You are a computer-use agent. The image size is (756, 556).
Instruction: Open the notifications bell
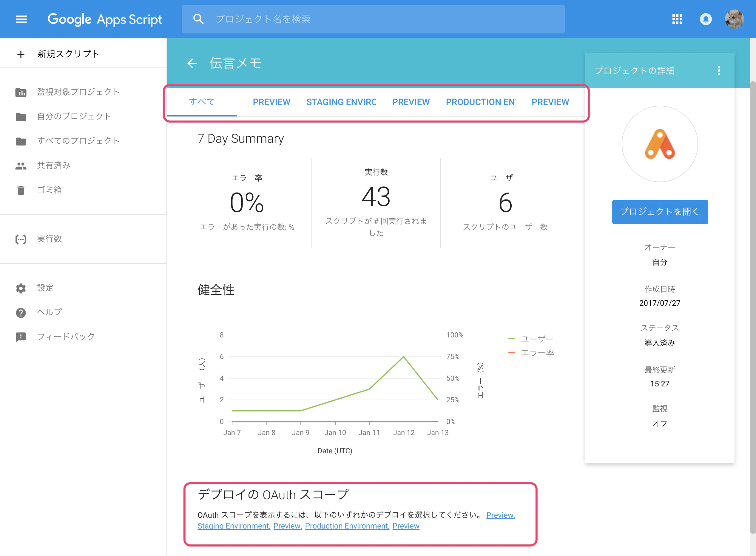click(706, 19)
